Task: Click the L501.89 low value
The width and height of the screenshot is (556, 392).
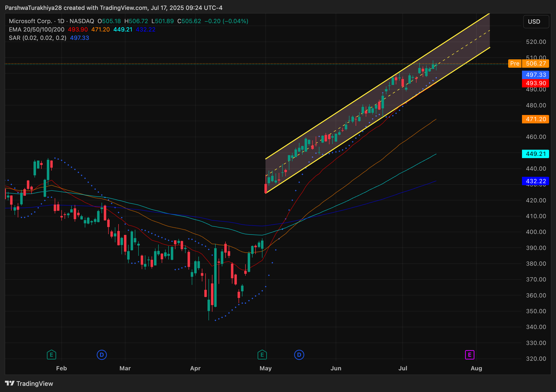Action: point(163,21)
